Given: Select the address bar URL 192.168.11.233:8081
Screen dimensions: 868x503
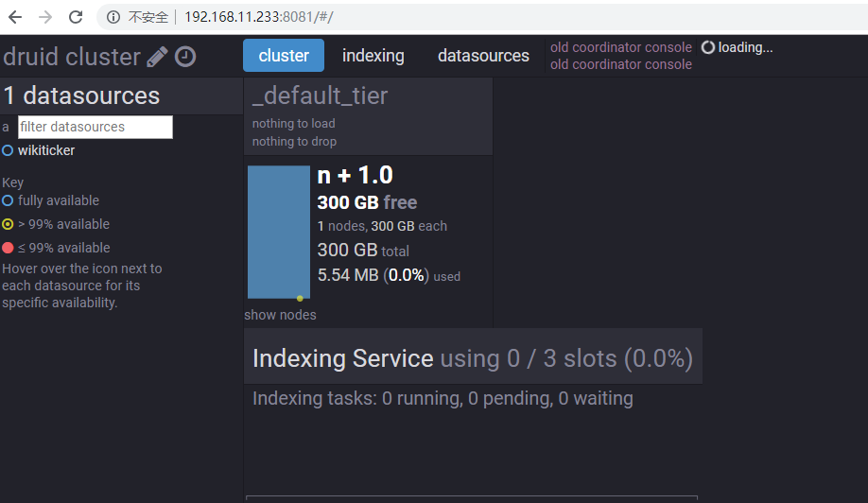Looking at the screenshot, I should pos(258,17).
